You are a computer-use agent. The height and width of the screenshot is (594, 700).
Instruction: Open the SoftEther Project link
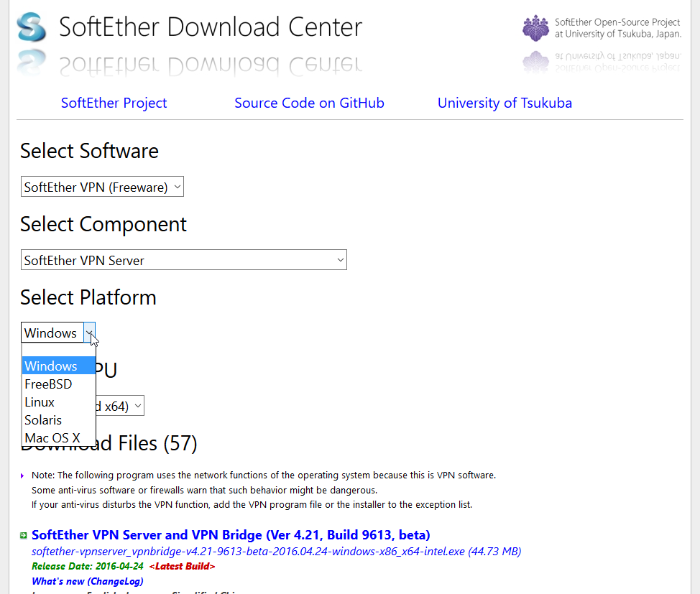pos(114,103)
